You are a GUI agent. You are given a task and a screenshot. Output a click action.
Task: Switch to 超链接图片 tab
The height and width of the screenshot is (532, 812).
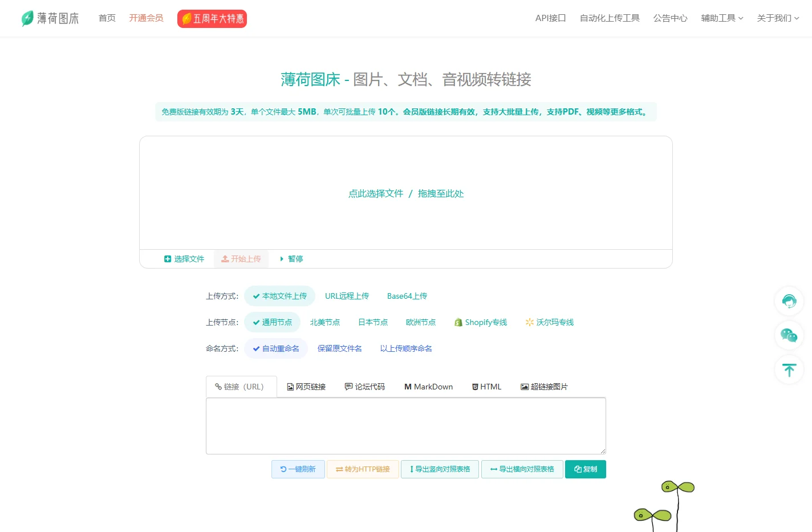coord(544,387)
